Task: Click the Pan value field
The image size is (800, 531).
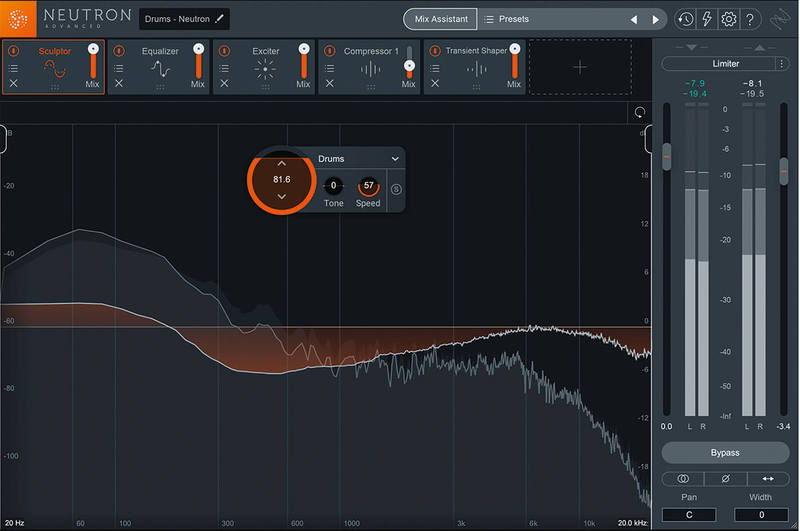Action: pos(689,515)
